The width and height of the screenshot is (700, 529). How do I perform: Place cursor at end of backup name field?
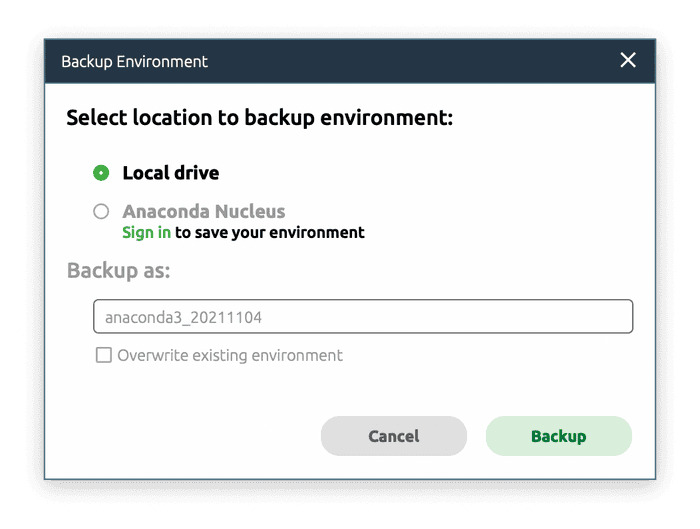pyautogui.click(x=600, y=317)
